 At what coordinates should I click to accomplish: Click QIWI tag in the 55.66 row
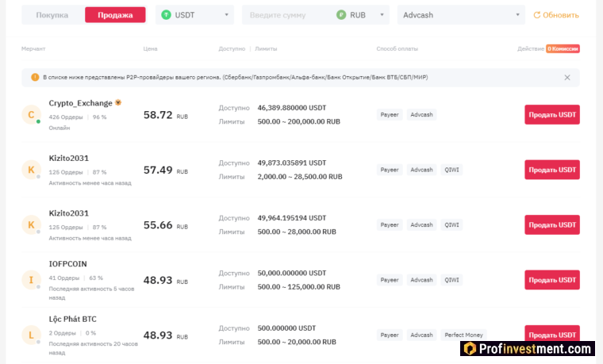(451, 224)
